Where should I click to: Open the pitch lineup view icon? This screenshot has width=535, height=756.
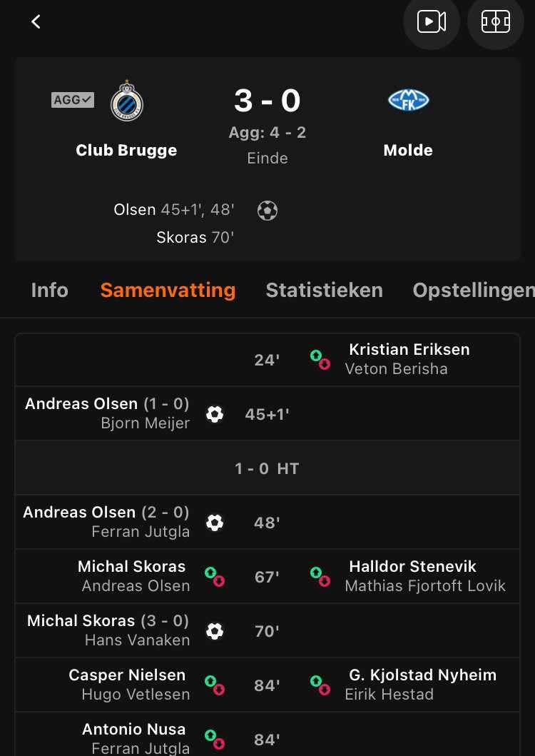496,21
